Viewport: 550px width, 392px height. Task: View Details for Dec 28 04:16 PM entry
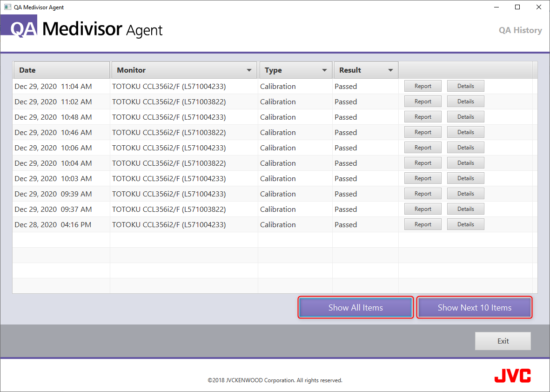(x=465, y=224)
